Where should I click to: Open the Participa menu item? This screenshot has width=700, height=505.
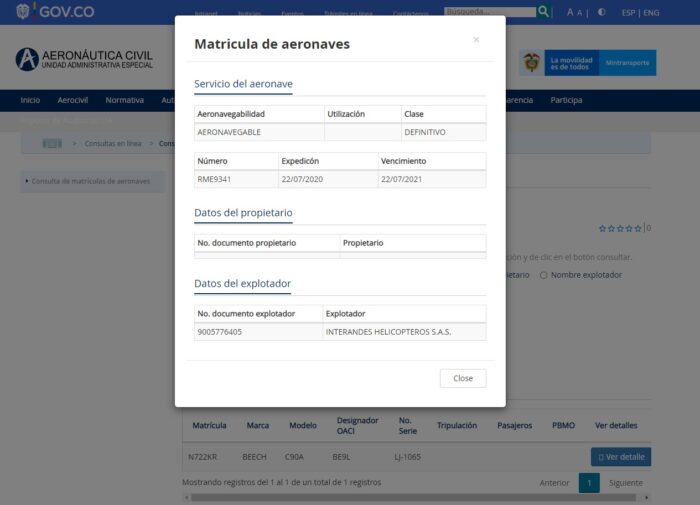566,100
